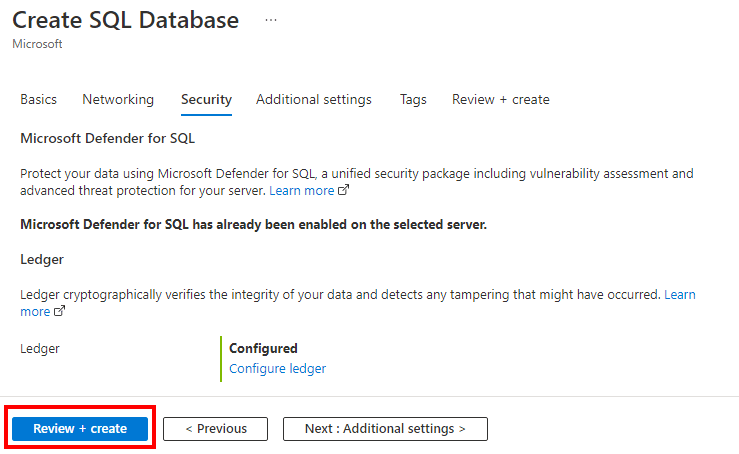
Task: Select the Security tab
Action: pyautogui.click(x=206, y=99)
